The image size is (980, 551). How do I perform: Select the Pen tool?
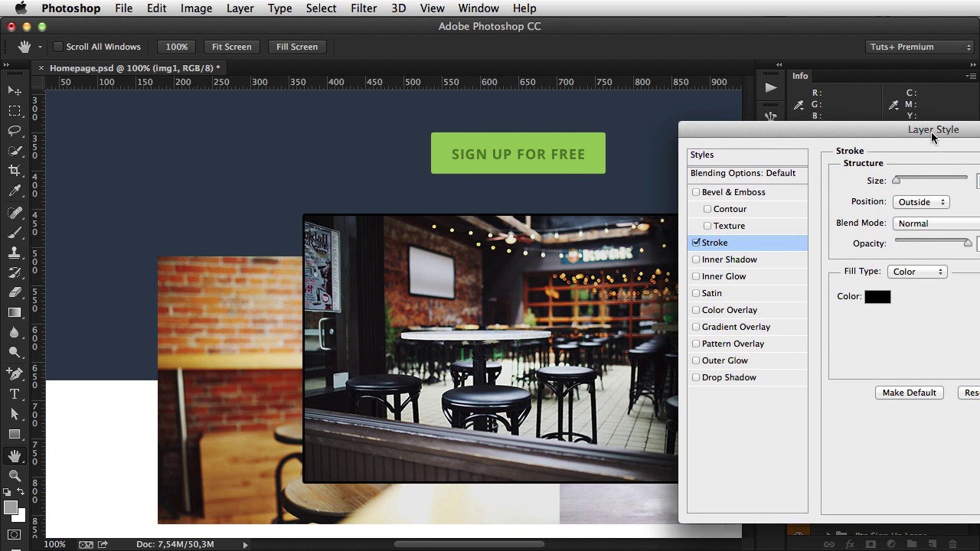(x=15, y=373)
